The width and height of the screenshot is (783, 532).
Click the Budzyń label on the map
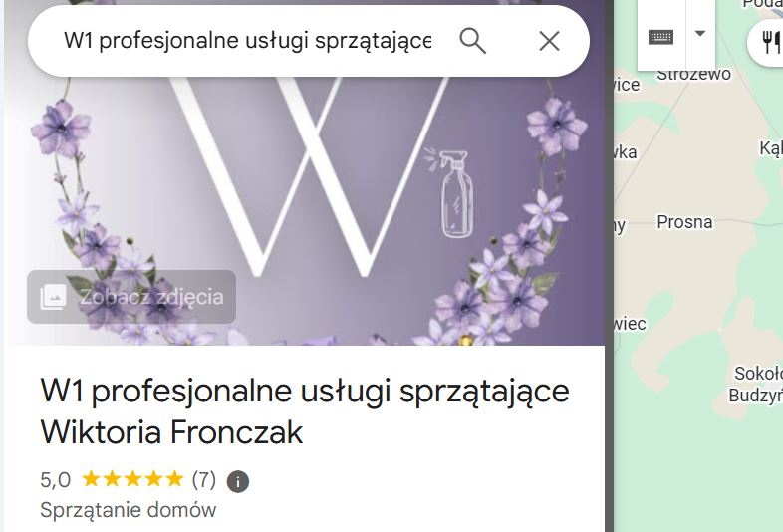(x=755, y=396)
